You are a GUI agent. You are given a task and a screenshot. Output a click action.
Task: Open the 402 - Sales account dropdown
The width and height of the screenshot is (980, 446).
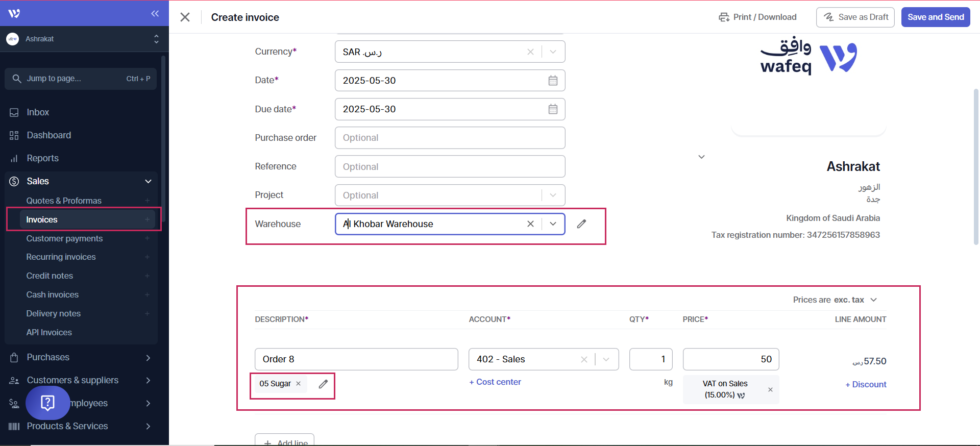(606, 359)
